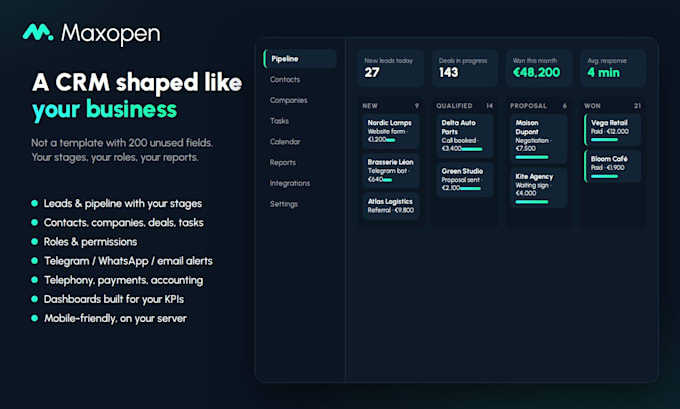
Task: Open the Maison Dupont deal card
Action: click(x=539, y=138)
